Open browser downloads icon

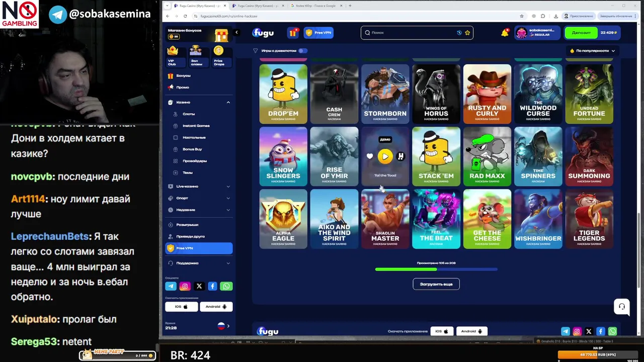tap(556, 16)
